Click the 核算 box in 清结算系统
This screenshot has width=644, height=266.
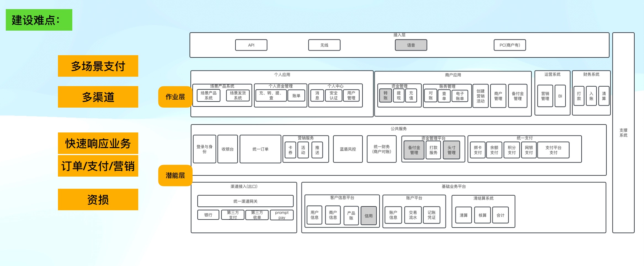click(x=482, y=215)
